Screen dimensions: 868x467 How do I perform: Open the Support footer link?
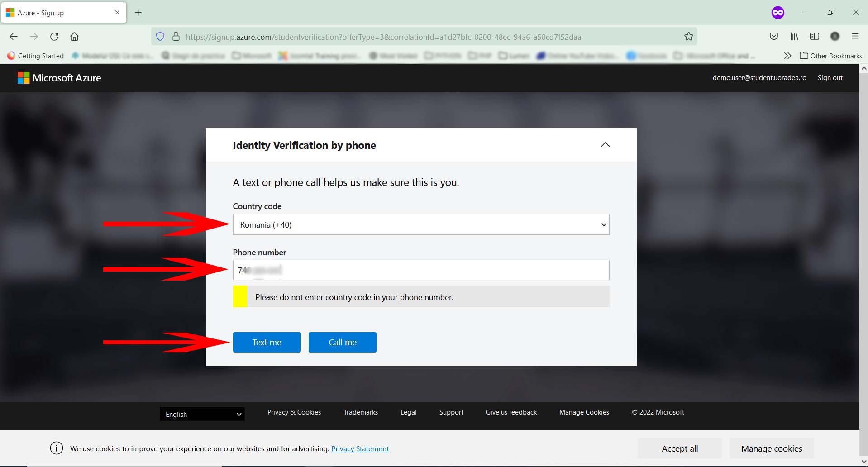(x=451, y=412)
